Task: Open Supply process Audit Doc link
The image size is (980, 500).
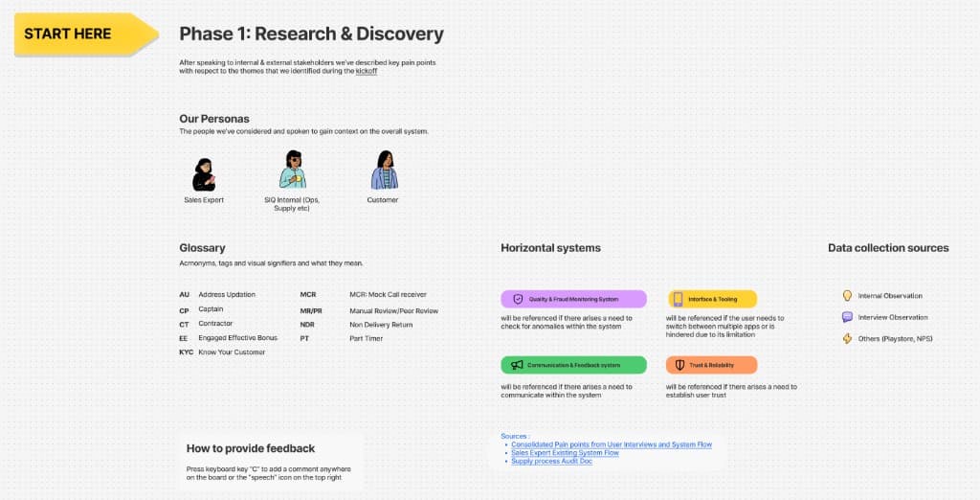Action: pos(551,461)
